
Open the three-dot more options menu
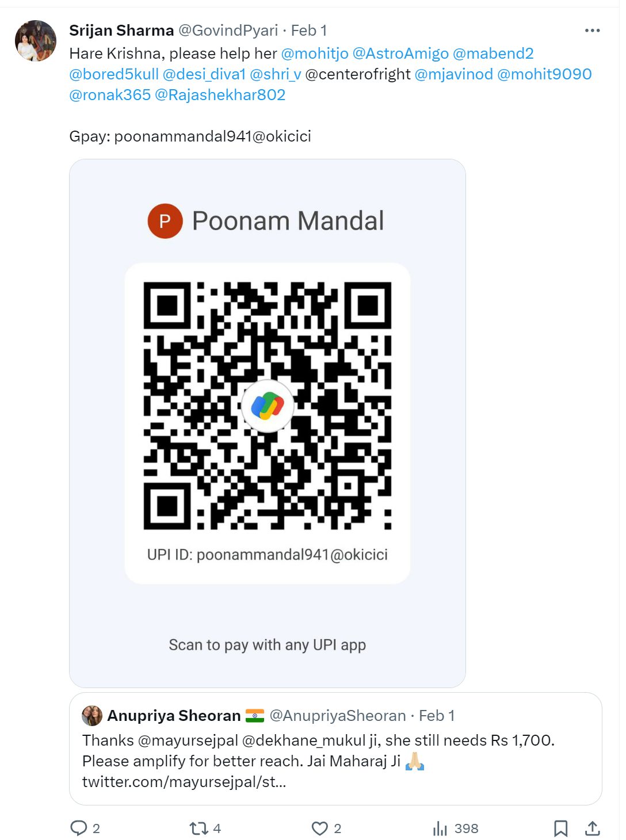tap(592, 30)
